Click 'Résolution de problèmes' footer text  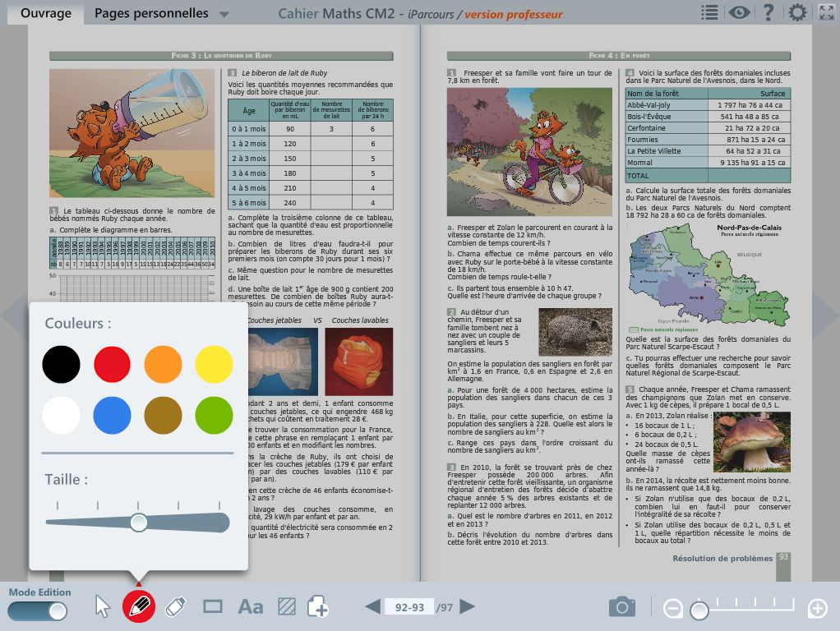[x=722, y=558]
